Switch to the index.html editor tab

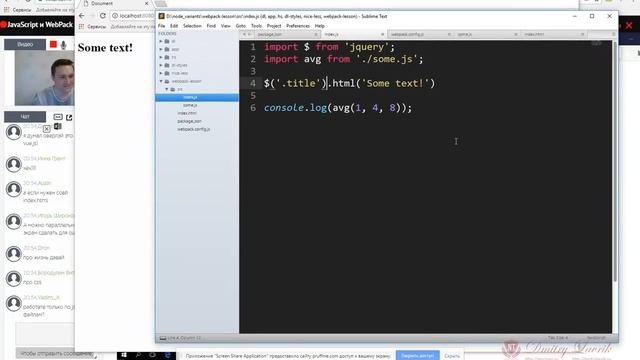pos(553,34)
